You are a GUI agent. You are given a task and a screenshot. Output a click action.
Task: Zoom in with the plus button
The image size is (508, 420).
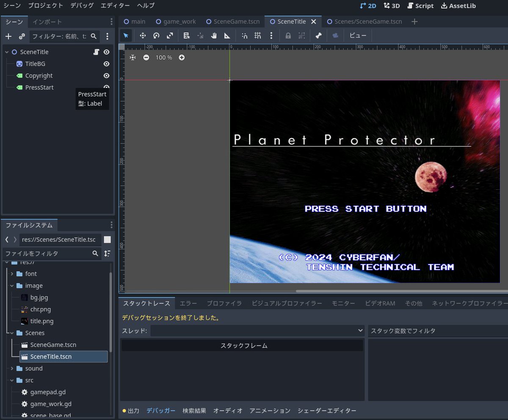[x=182, y=57]
